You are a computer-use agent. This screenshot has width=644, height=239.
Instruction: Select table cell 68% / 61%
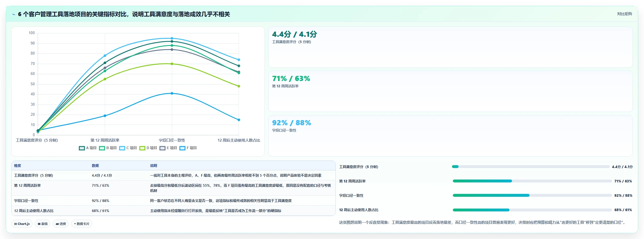[x=100, y=211]
